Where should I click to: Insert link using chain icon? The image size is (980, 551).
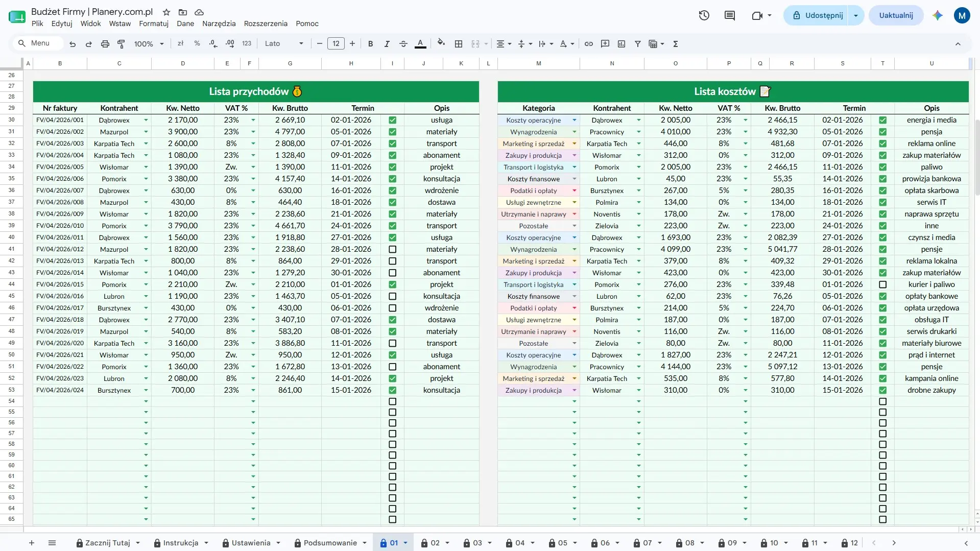(x=589, y=44)
